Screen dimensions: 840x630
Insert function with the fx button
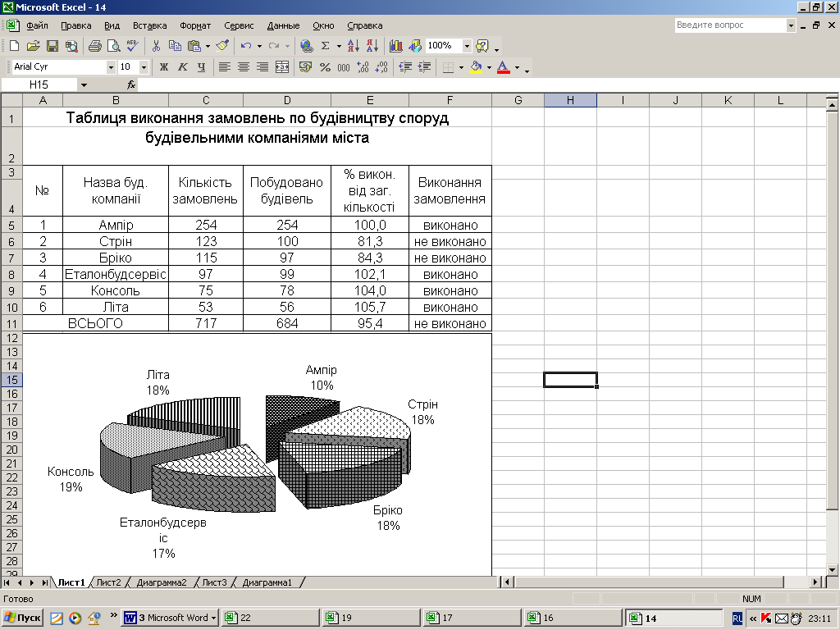[x=130, y=84]
